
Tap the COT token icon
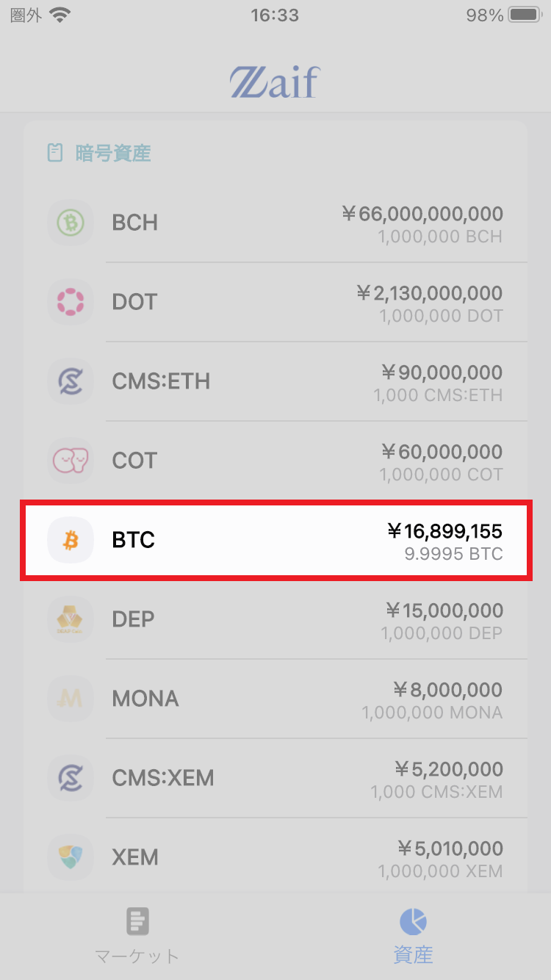[x=71, y=461]
